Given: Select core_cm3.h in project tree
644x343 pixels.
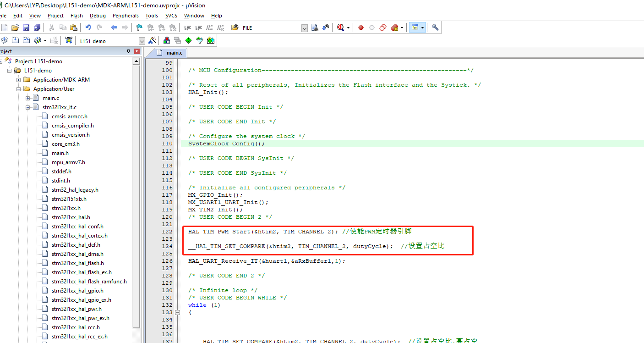Looking at the screenshot, I should point(65,144).
